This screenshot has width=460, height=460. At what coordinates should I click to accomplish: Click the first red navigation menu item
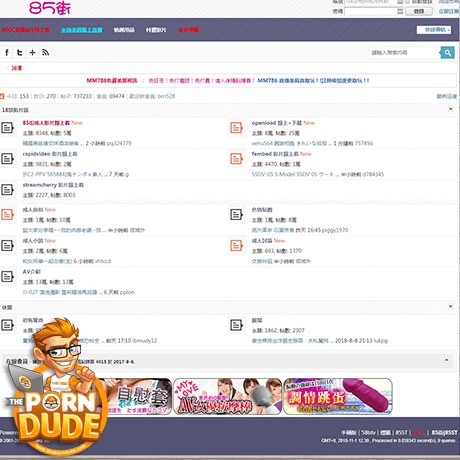point(26,30)
